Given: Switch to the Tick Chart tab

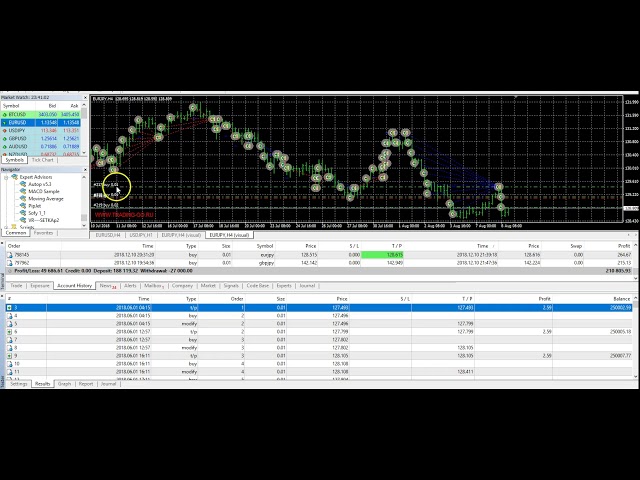Looking at the screenshot, I should 43,160.
